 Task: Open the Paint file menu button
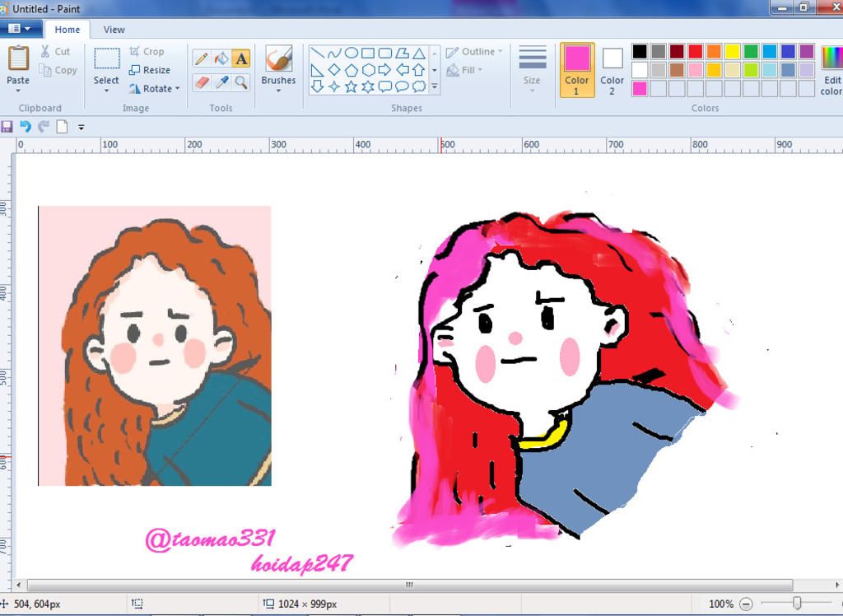20,29
